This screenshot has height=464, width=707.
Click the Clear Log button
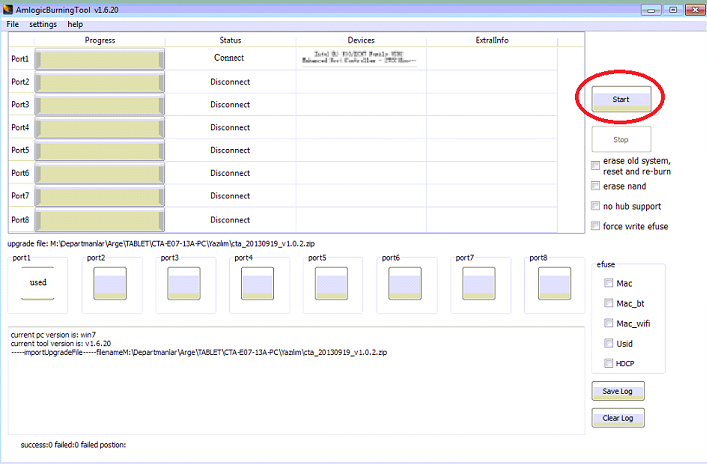pyautogui.click(x=618, y=418)
